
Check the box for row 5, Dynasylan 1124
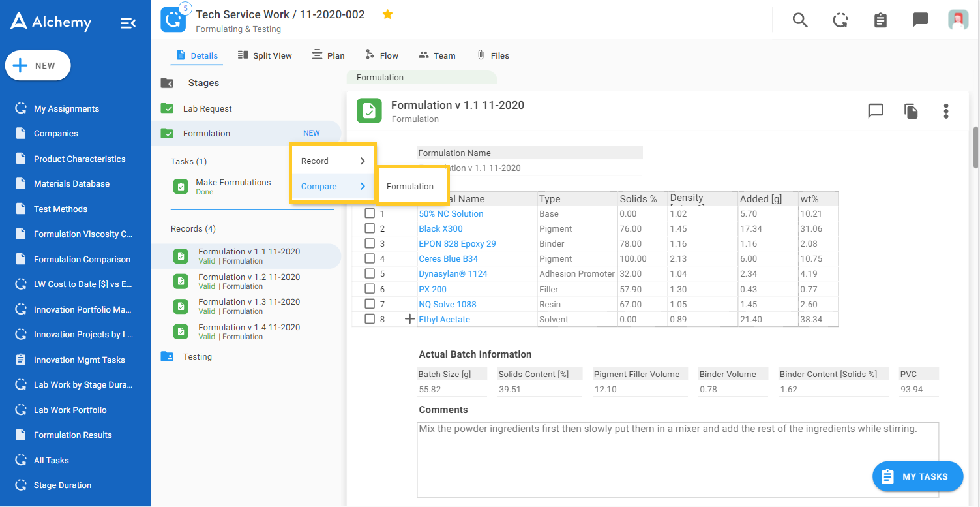(370, 273)
